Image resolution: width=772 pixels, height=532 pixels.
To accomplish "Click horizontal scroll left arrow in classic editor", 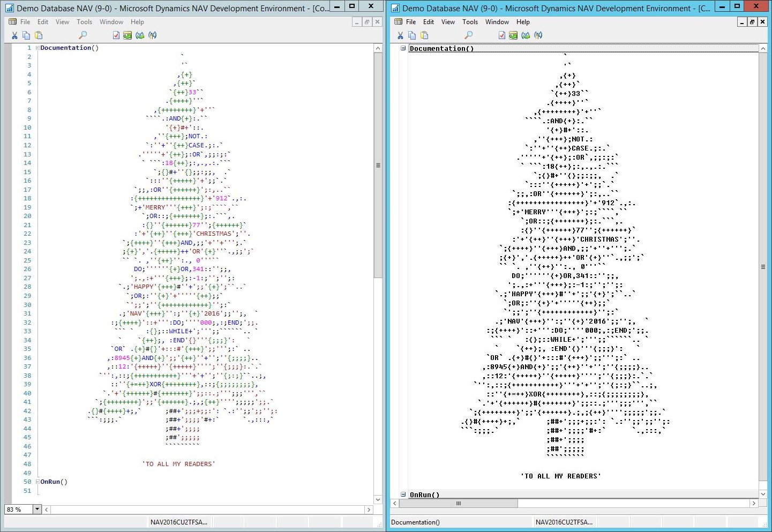I will pyautogui.click(x=395, y=503).
